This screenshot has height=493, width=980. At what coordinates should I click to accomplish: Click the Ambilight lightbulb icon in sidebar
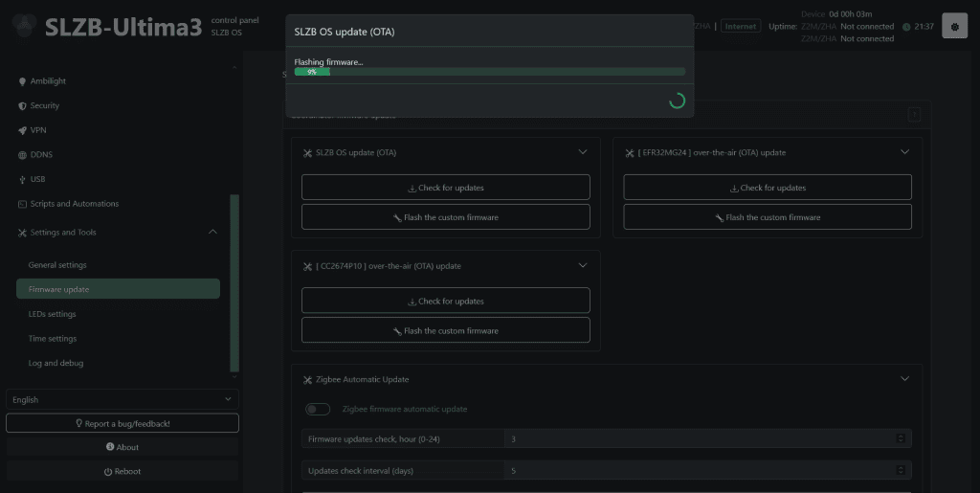[22, 81]
